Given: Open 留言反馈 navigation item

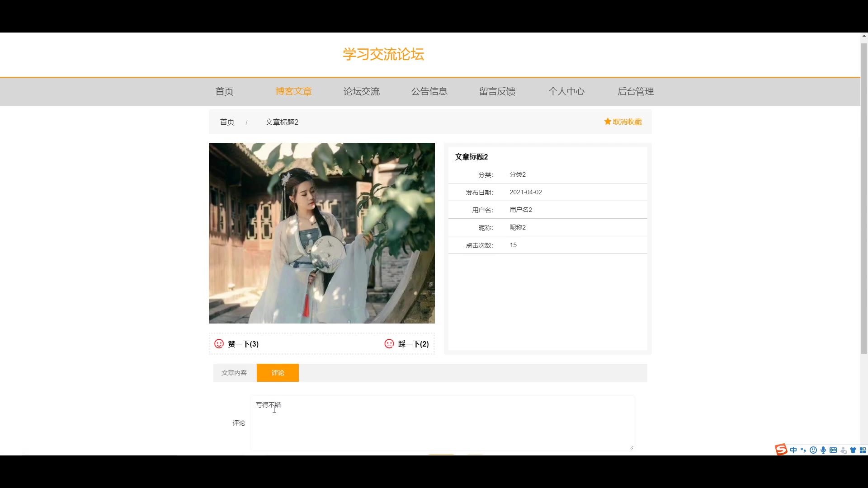Looking at the screenshot, I should click(497, 91).
